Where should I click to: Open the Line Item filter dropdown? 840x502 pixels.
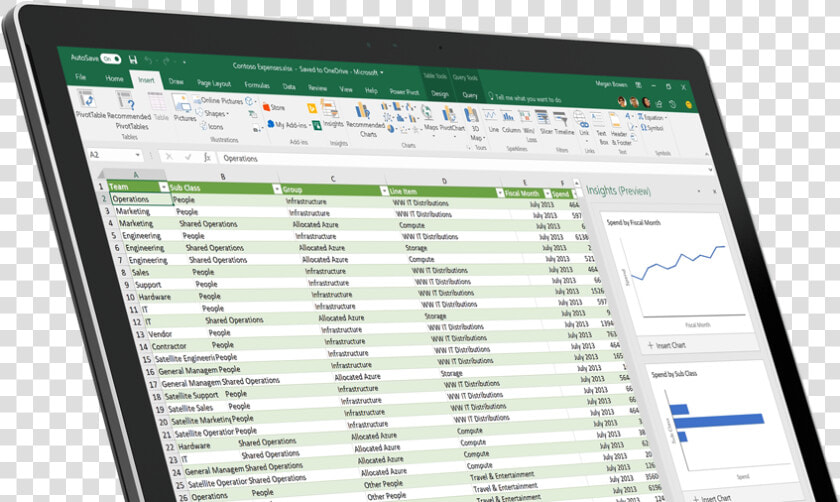point(499,192)
